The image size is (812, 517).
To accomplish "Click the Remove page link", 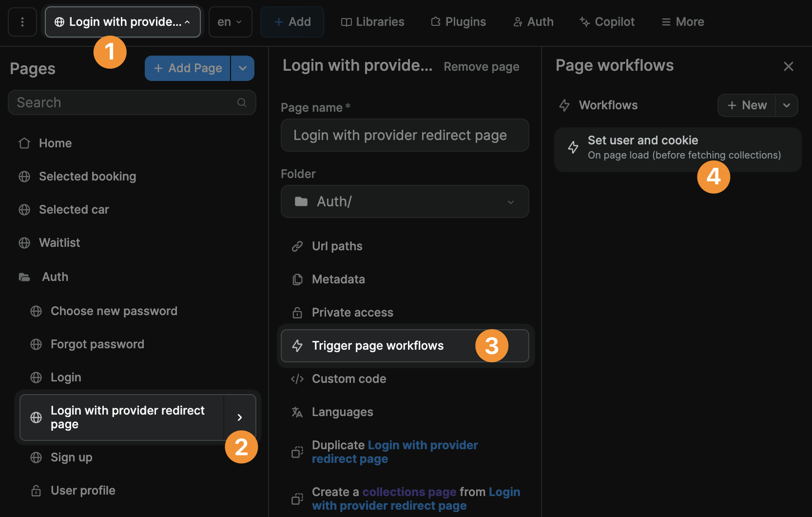I will coord(481,66).
